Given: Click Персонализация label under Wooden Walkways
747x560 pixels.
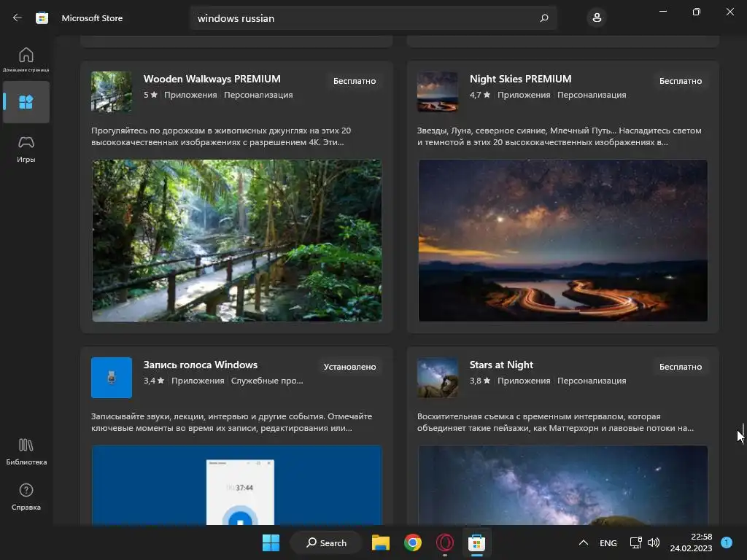Looking at the screenshot, I should click(x=258, y=95).
